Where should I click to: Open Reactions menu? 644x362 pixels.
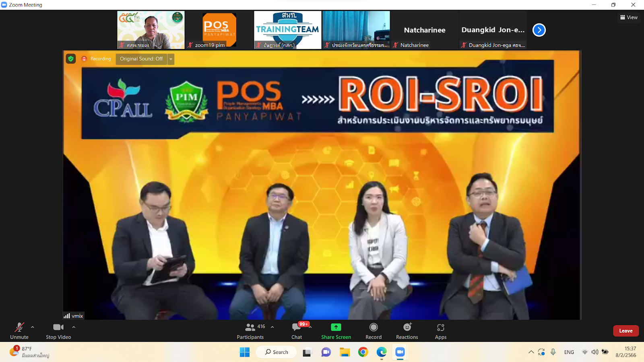pyautogui.click(x=407, y=331)
